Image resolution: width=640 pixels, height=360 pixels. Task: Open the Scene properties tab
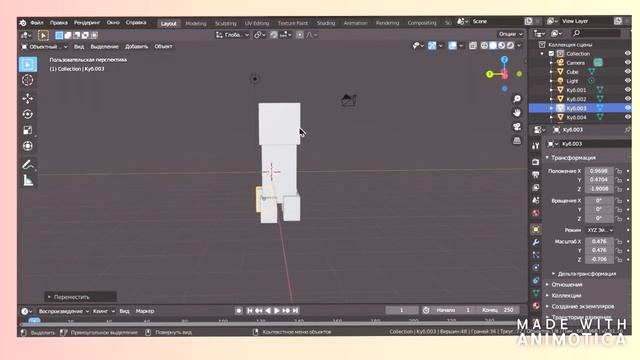[536, 200]
